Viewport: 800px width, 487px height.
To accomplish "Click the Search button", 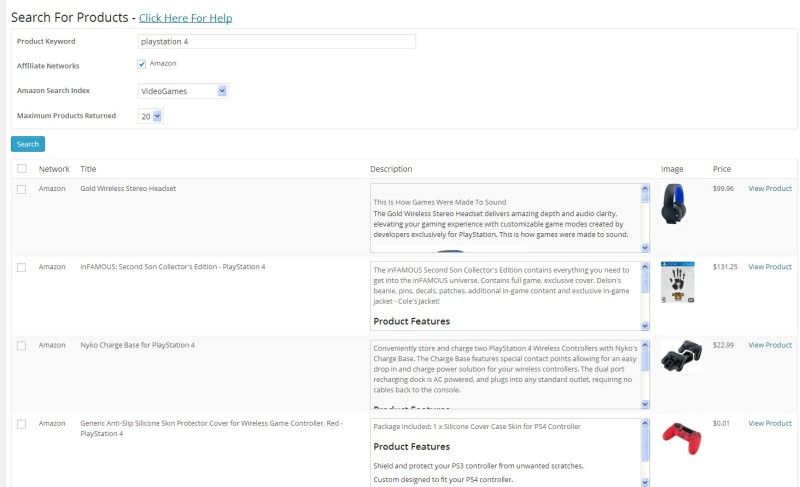I will pyautogui.click(x=28, y=144).
